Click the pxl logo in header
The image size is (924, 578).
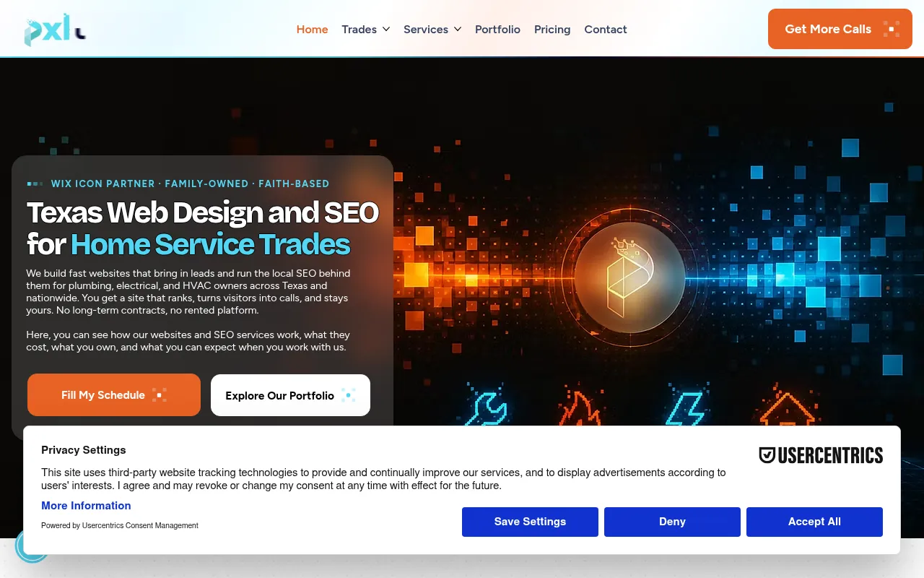click(x=55, y=30)
